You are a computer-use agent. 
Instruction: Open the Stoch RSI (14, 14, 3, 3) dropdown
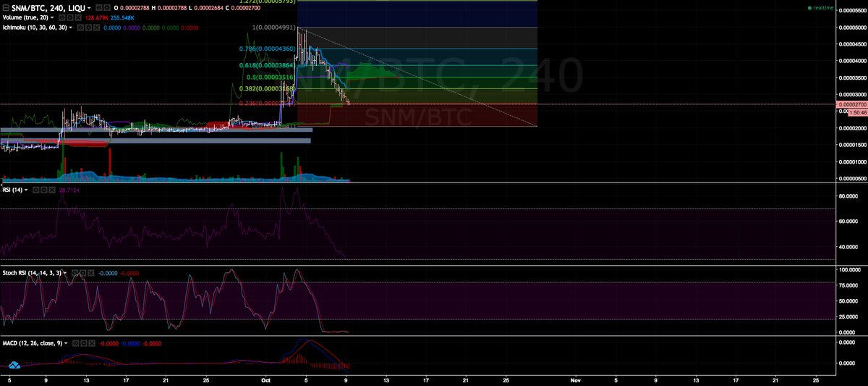coord(65,273)
